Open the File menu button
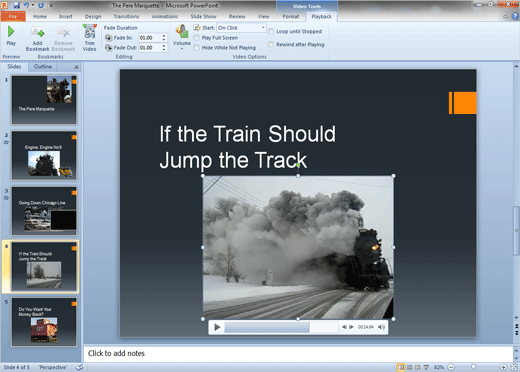The width and height of the screenshot is (520, 372). (13, 16)
